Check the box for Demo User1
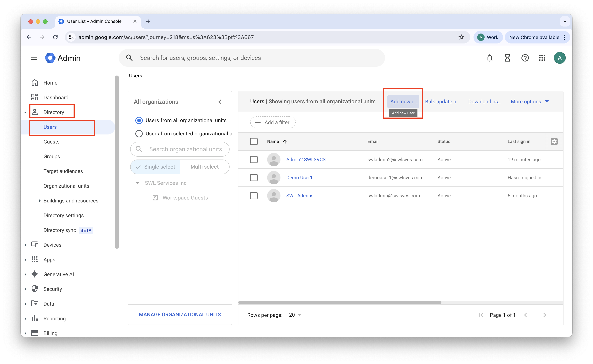 coord(254,178)
